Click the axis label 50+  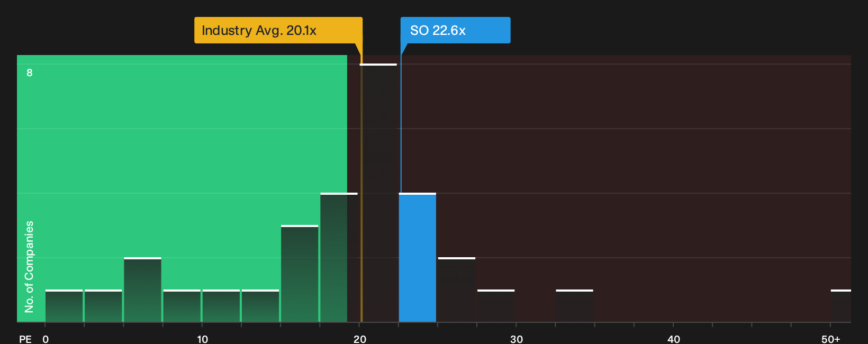click(831, 339)
